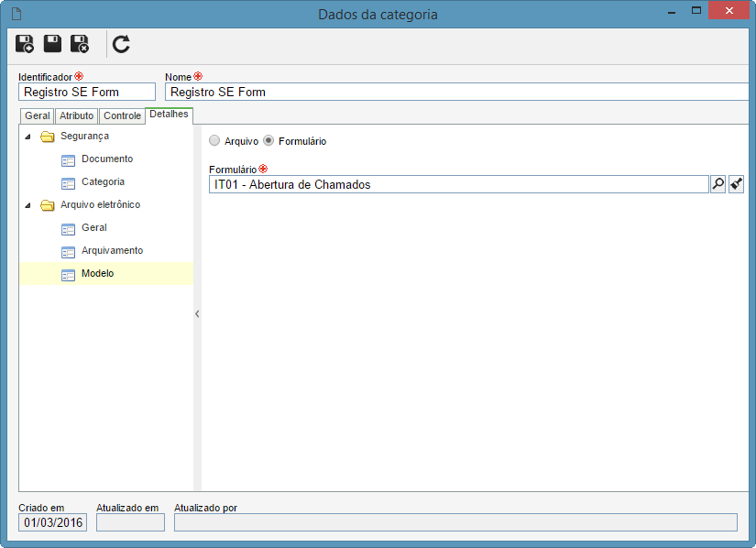Click the Nome input field

point(456,92)
